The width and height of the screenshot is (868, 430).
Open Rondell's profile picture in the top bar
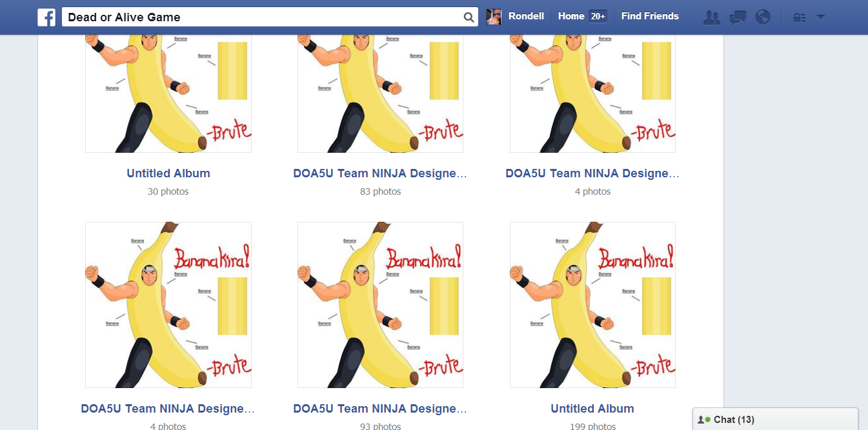[x=494, y=17]
